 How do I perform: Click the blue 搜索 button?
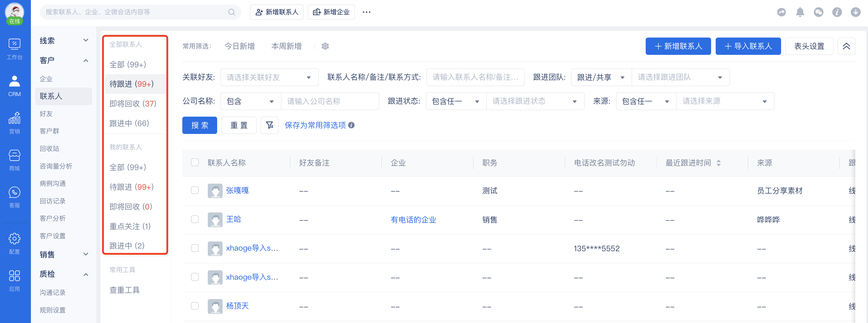(x=200, y=125)
